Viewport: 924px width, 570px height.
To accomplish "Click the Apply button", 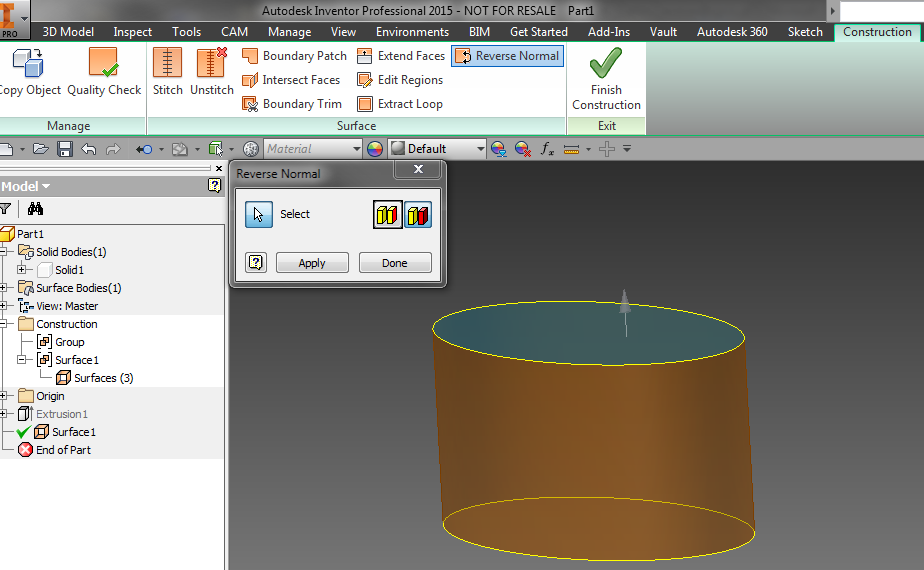I will (312, 263).
